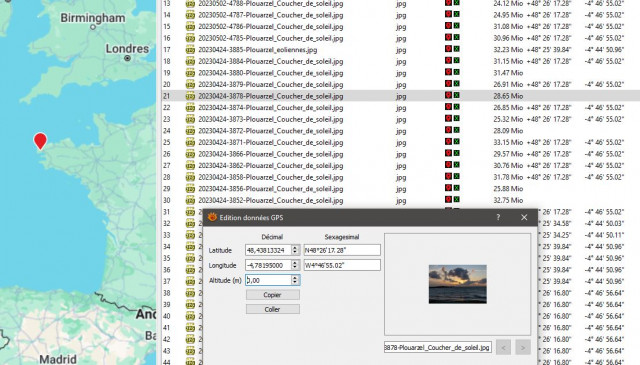Go to previous image with < button
This screenshot has height=365, width=640.
pos(503,347)
